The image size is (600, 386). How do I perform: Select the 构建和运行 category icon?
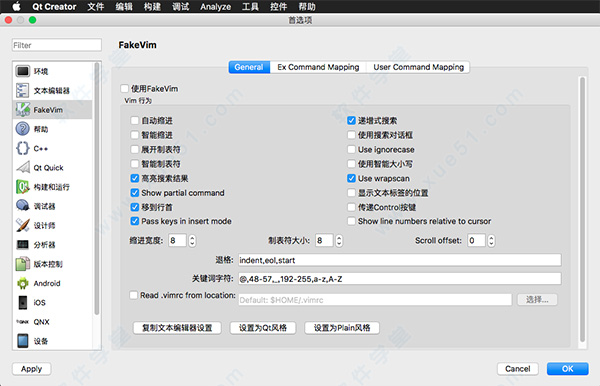[23, 187]
